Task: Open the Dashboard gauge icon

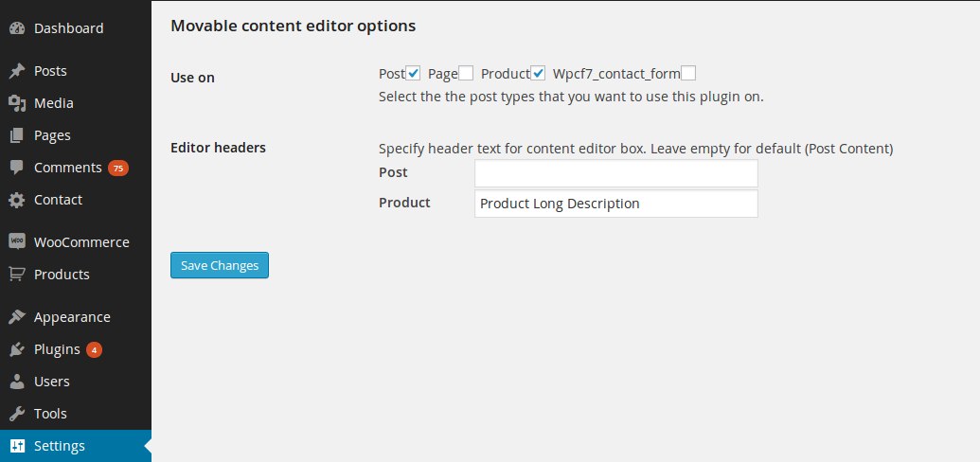Action: click(x=17, y=28)
